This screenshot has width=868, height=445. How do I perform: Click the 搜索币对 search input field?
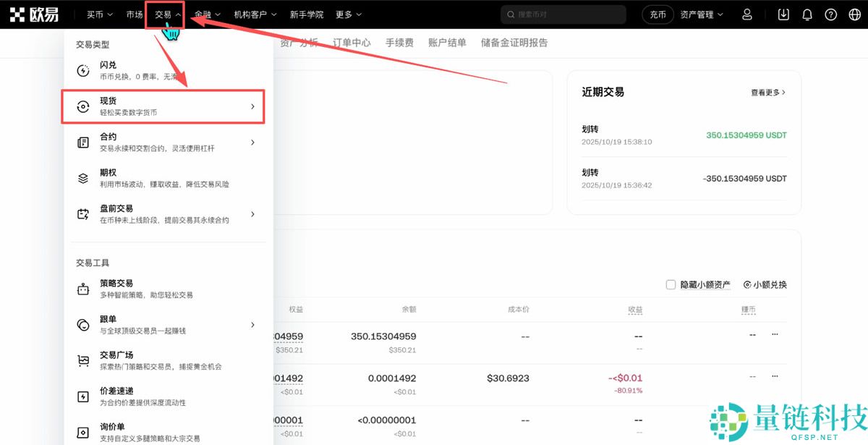coord(563,14)
